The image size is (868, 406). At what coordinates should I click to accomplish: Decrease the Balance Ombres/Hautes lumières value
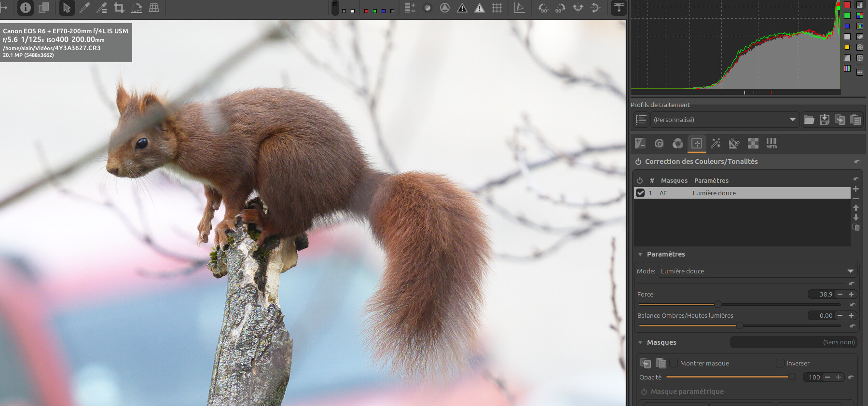click(x=840, y=315)
